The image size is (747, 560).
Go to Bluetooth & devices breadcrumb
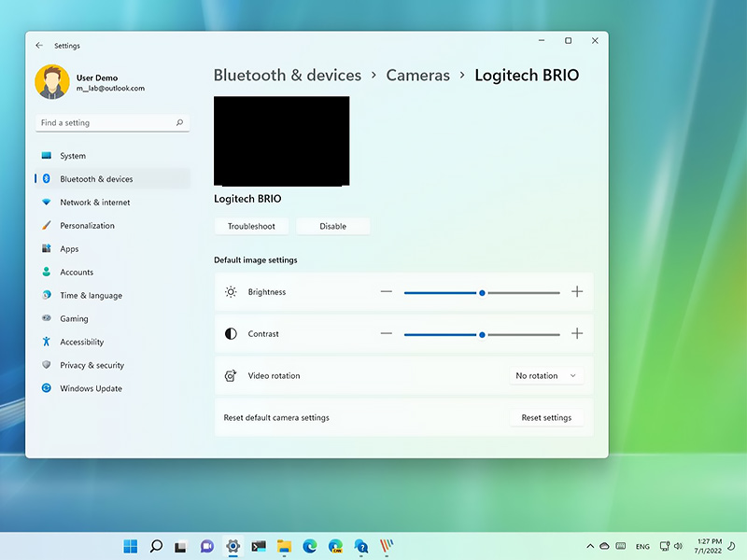click(288, 76)
